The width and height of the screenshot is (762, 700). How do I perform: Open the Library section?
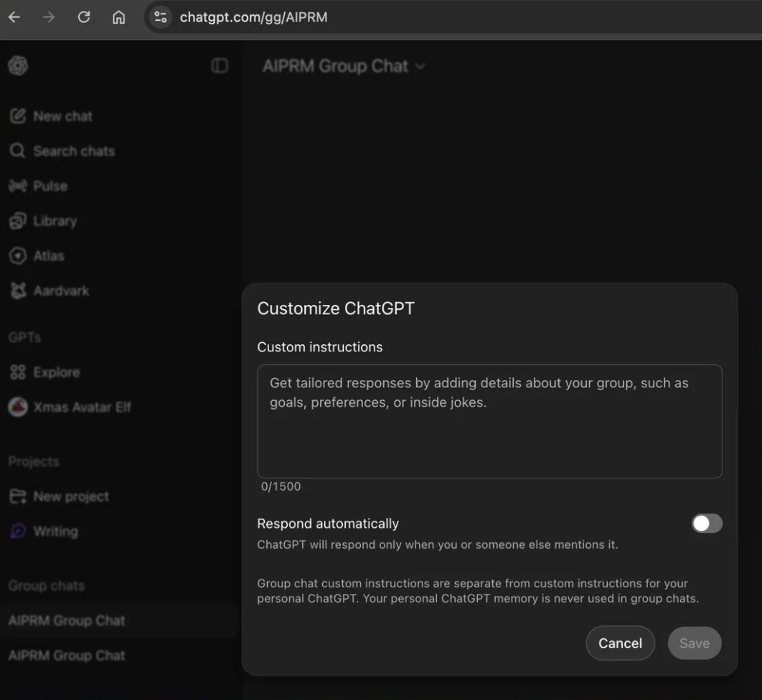point(54,220)
